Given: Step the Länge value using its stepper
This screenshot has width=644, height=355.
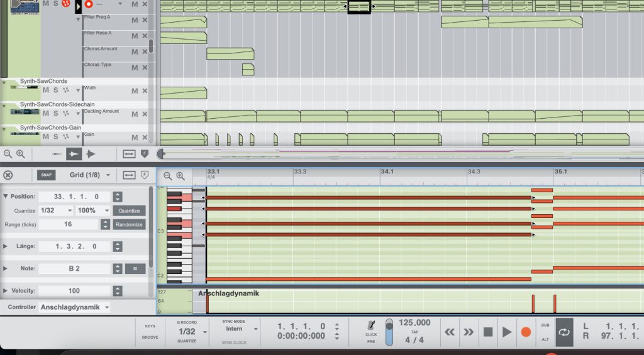Looking at the screenshot, I should click(x=118, y=246).
